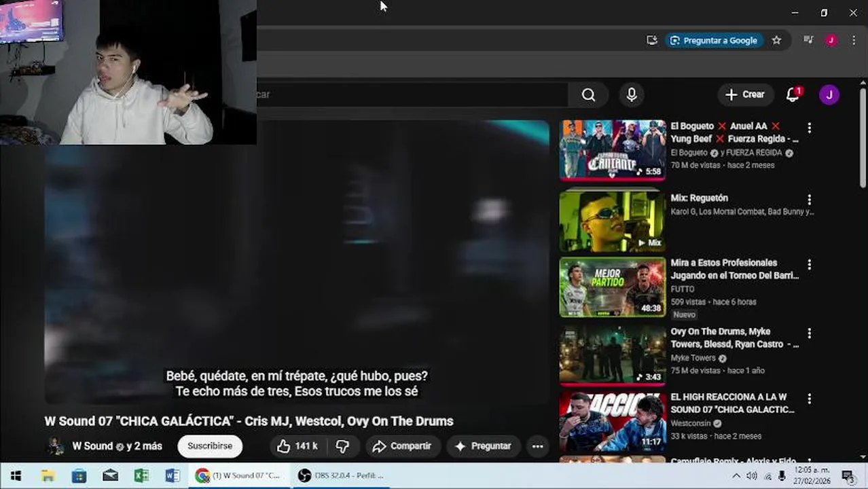Click title EL HIGH REACCIONA A LA W SOUND
Viewport: 868px width, 489px height.
[x=733, y=403]
